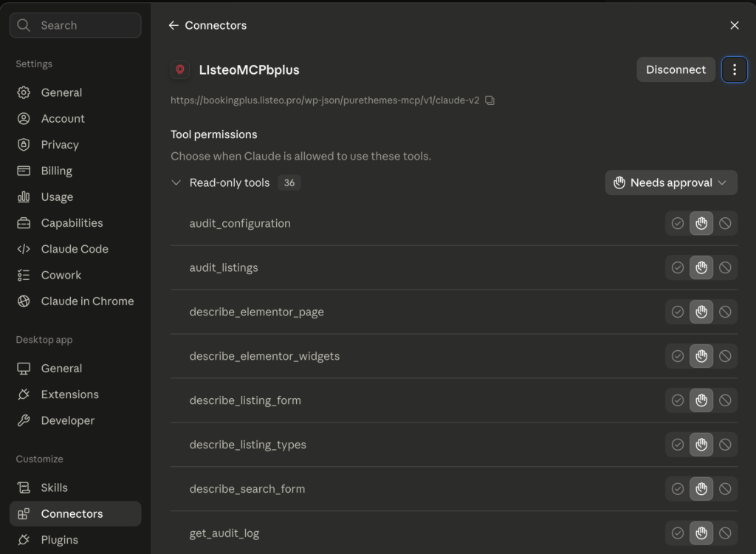Screen dimensions: 756x554
Task: Click the search magnifier icon in the sidebar
Action: (24, 25)
